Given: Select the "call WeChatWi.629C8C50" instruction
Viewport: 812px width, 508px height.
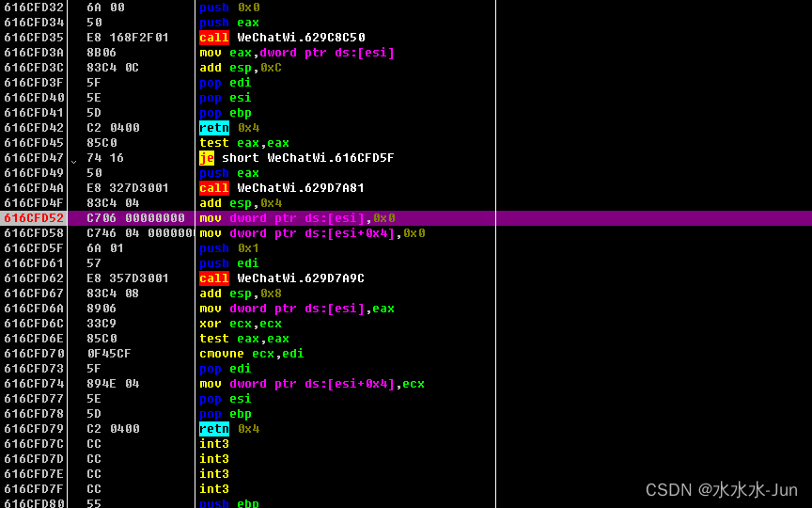Looking at the screenshot, I should (282, 38).
